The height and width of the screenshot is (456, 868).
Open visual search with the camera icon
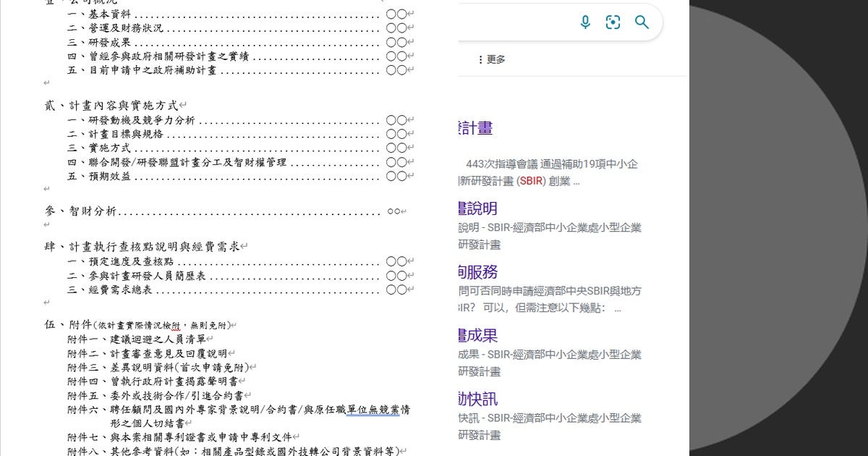click(613, 22)
